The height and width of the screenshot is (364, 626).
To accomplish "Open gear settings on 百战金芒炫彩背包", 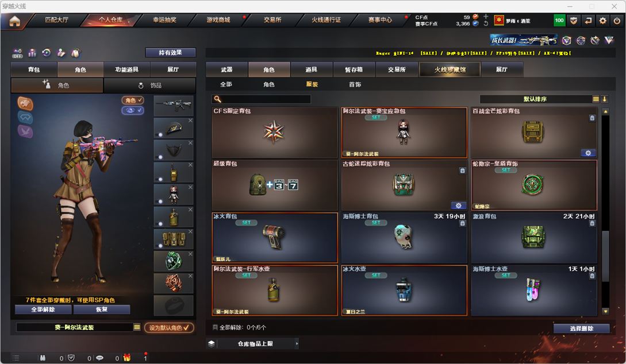I will (588, 153).
